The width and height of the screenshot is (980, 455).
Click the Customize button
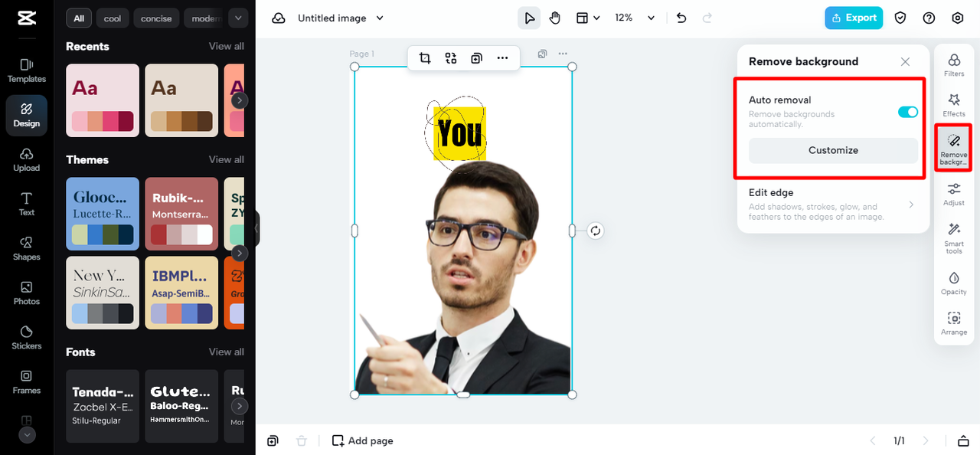click(x=833, y=150)
